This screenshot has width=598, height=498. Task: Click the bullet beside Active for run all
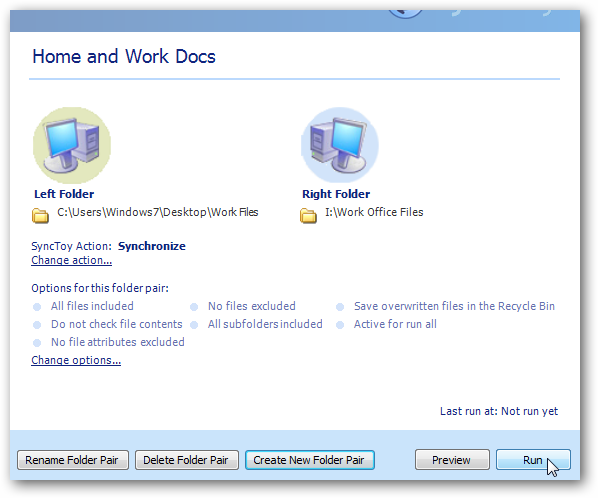click(x=340, y=325)
